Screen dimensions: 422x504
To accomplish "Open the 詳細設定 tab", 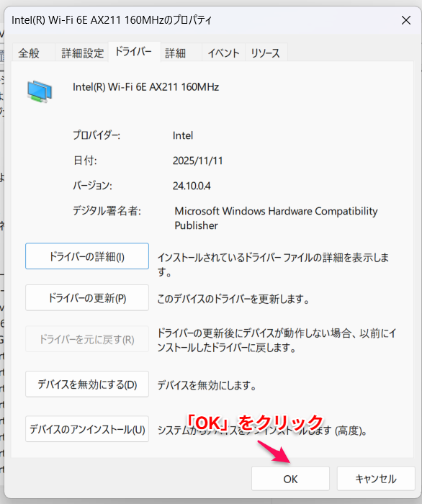I will point(82,53).
